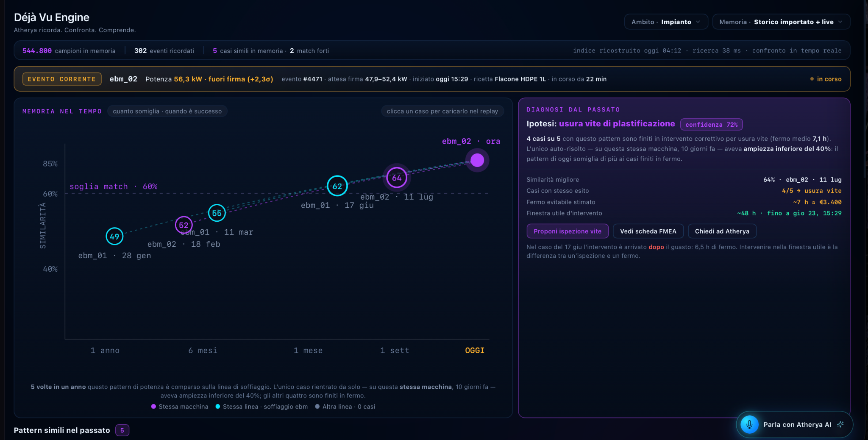868x440 pixels.
Task: Click the sparkle icon next to Parla con Atherya AI
Action: [x=840, y=424]
